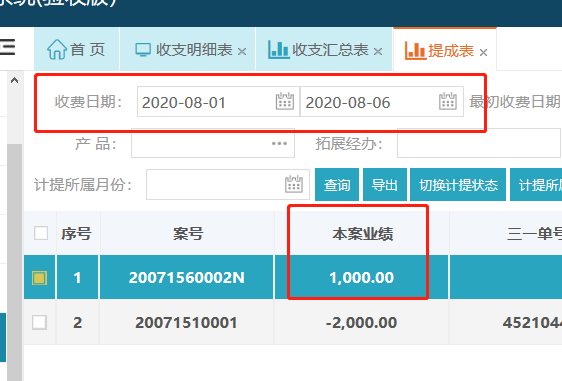Toggle the select-all checkbox in table header

41,233
